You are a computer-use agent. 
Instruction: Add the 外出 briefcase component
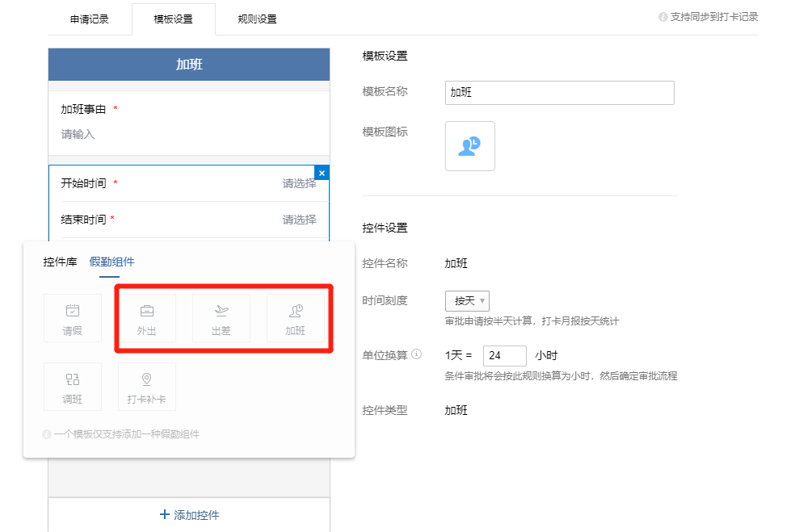[x=146, y=318]
